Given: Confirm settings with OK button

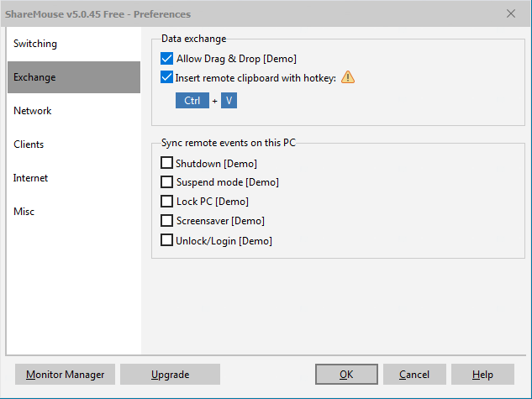Looking at the screenshot, I should (346, 375).
